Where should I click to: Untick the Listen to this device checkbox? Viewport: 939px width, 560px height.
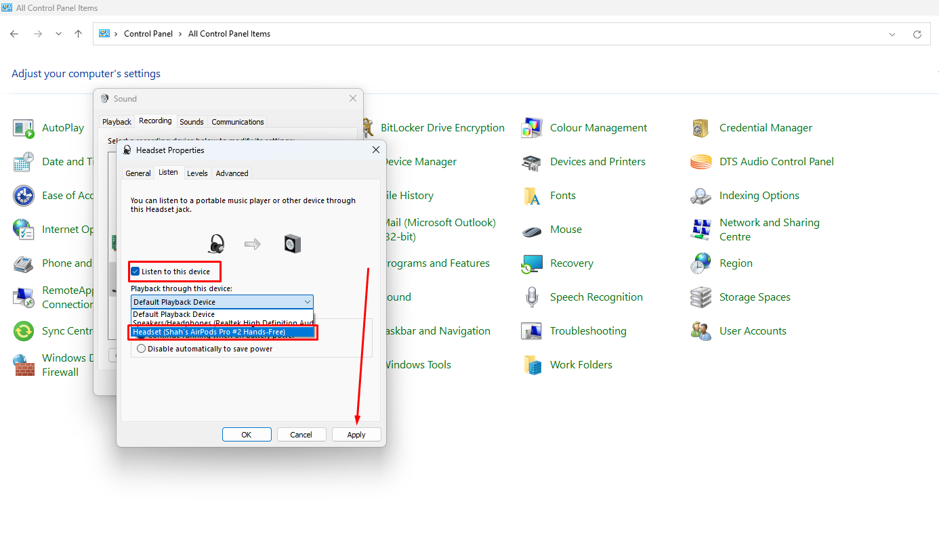tap(135, 272)
